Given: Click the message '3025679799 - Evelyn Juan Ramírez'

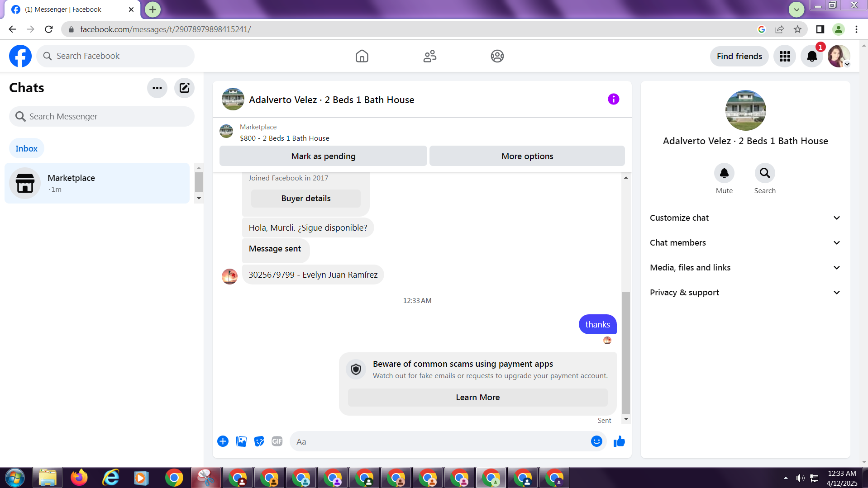Looking at the screenshot, I should [313, 275].
